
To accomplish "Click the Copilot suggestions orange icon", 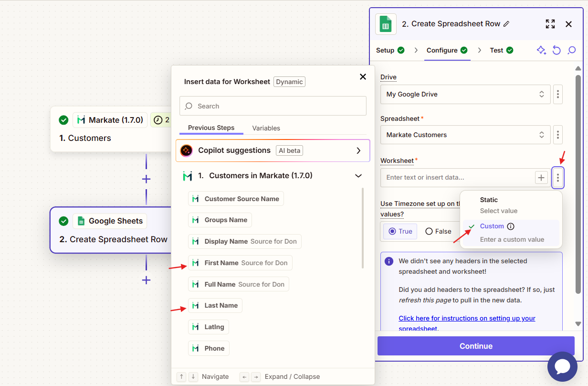I will [x=186, y=150].
